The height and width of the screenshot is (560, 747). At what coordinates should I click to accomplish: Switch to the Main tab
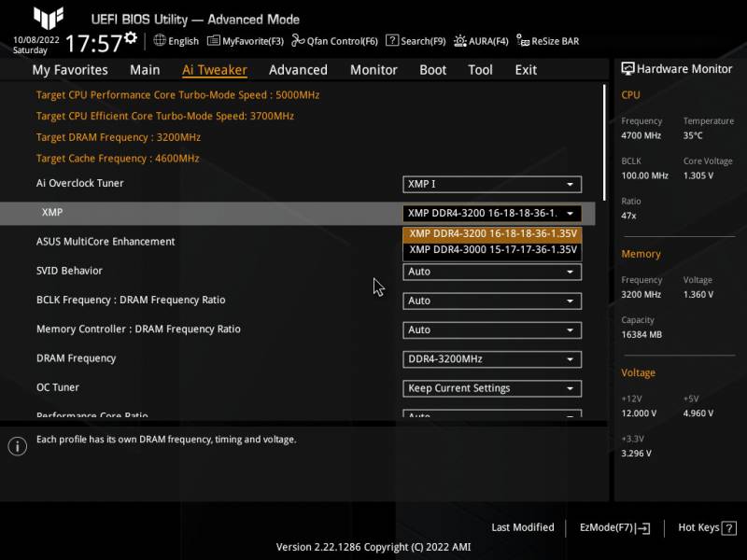[x=145, y=70]
